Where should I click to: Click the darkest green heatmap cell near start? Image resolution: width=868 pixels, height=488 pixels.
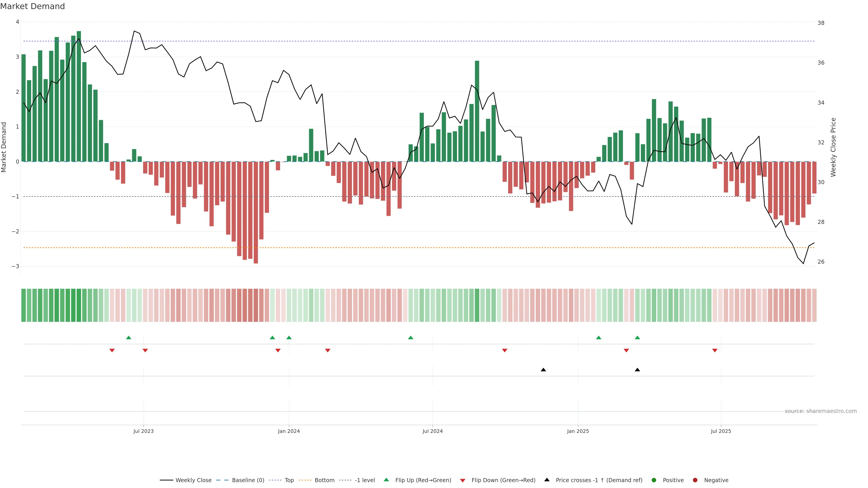click(79, 305)
